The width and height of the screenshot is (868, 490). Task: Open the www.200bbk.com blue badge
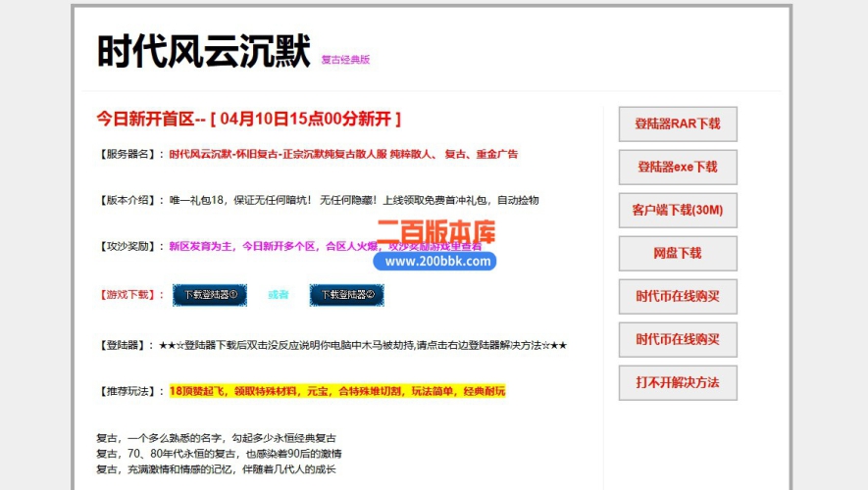[437, 262]
